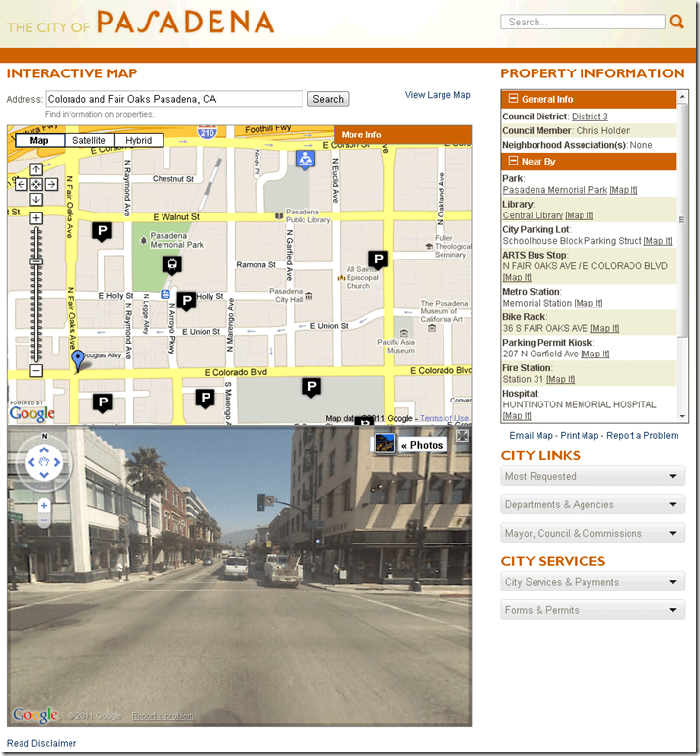Click the site Search input box
The image size is (700, 756).
583,22
